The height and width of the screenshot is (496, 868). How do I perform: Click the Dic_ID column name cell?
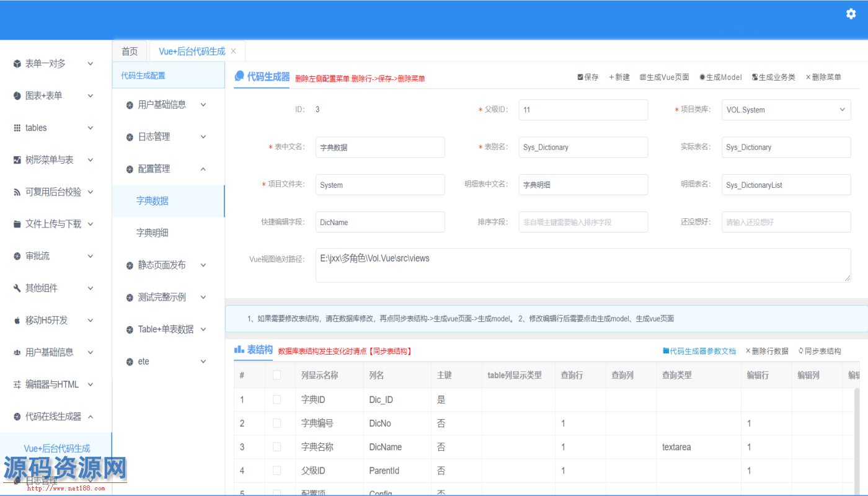[397, 400]
